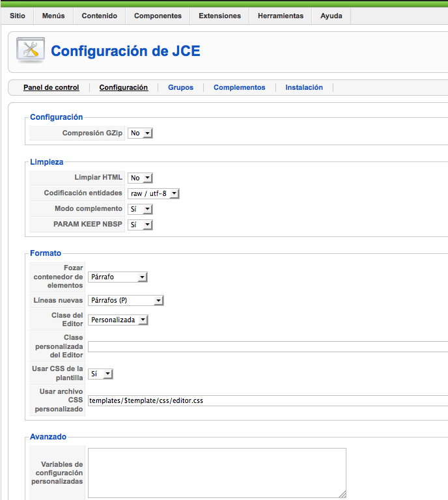The width and height of the screenshot is (448, 500).
Task: Click the Modo complemento label
Action: pyautogui.click(x=89, y=208)
